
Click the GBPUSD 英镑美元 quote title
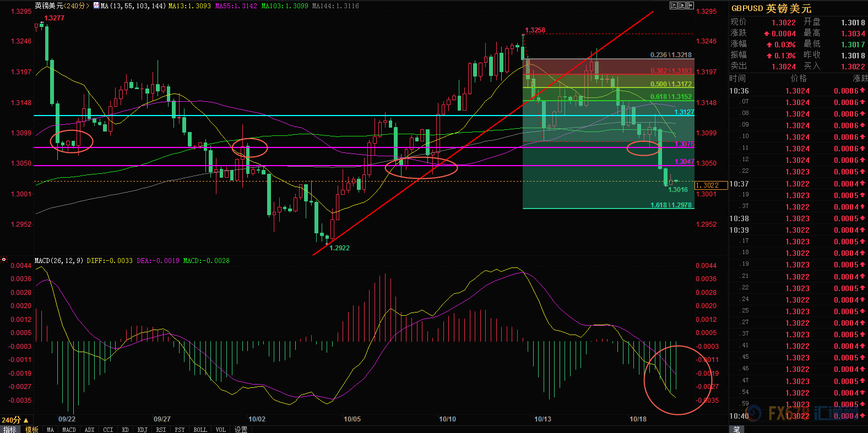tap(771, 8)
